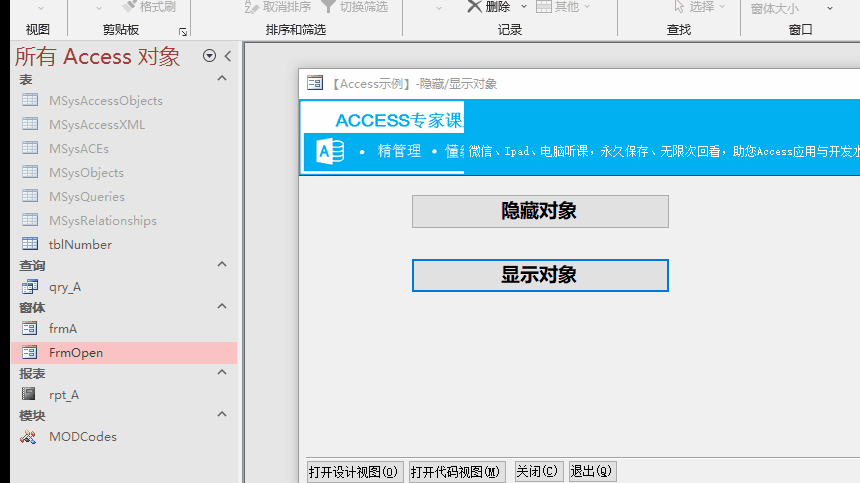860x483 pixels.
Task: Click the form icon in the window title
Action: pos(315,83)
